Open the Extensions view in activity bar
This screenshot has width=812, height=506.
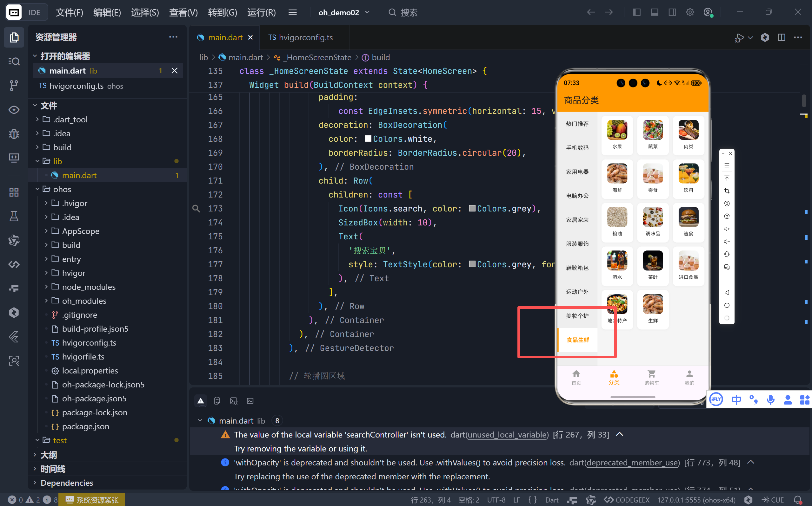pos(14,192)
